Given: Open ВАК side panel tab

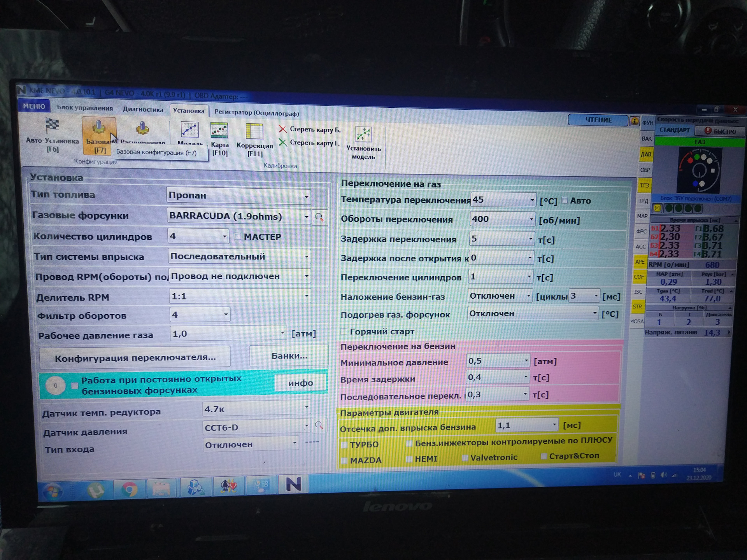Looking at the screenshot, I should [x=647, y=138].
